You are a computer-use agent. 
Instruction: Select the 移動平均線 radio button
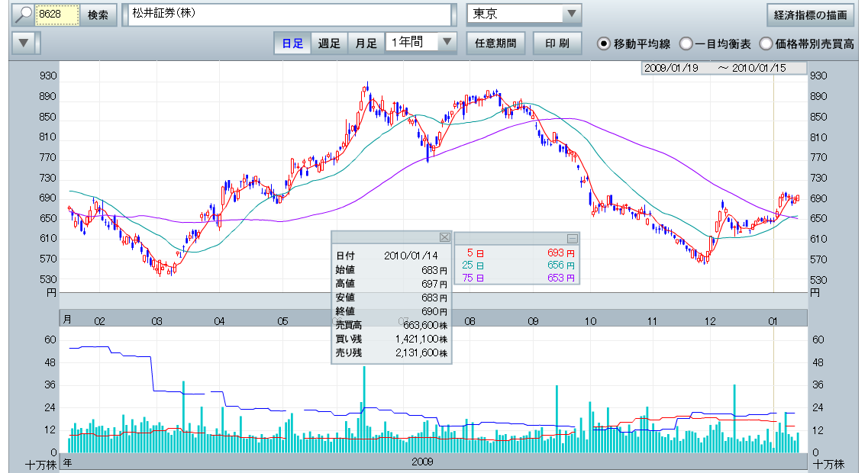click(x=603, y=43)
